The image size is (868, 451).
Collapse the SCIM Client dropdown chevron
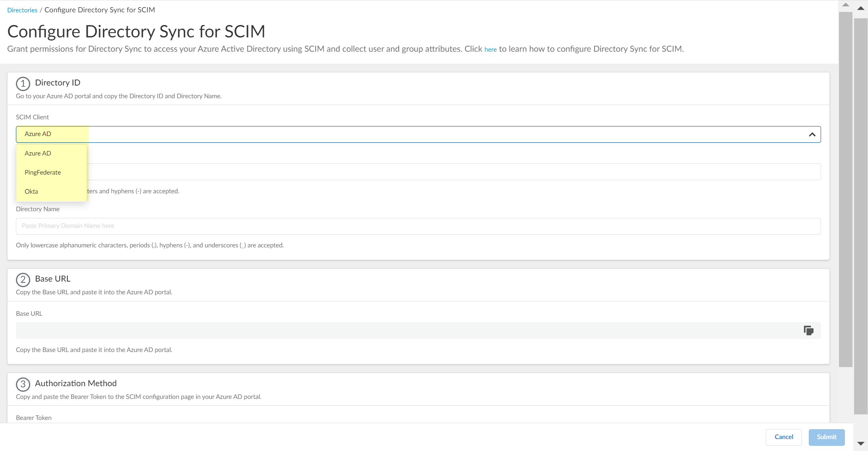click(812, 134)
